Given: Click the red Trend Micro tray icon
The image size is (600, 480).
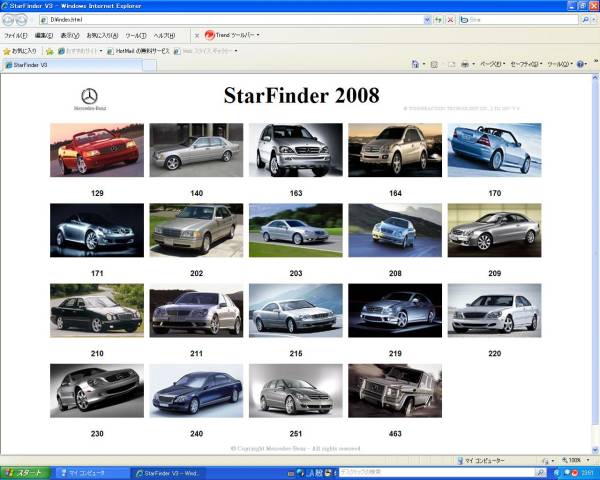Looking at the screenshot, I should (x=574, y=473).
